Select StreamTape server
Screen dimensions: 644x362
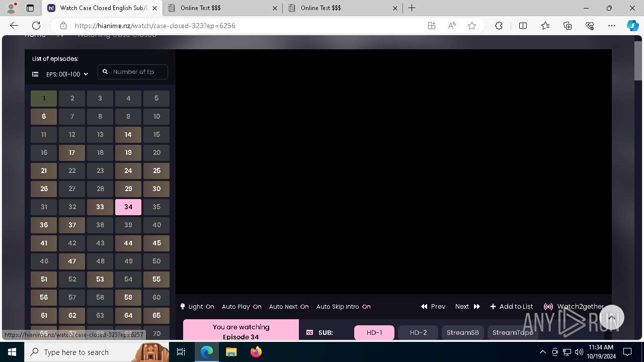point(513,332)
